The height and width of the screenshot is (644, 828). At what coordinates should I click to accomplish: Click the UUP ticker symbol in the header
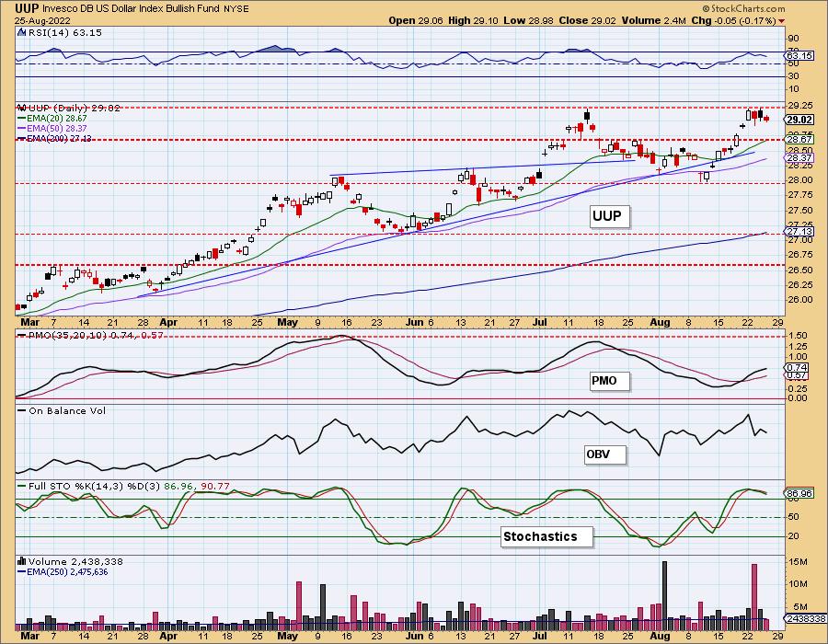pyautogui.click(x=26, y=8)
